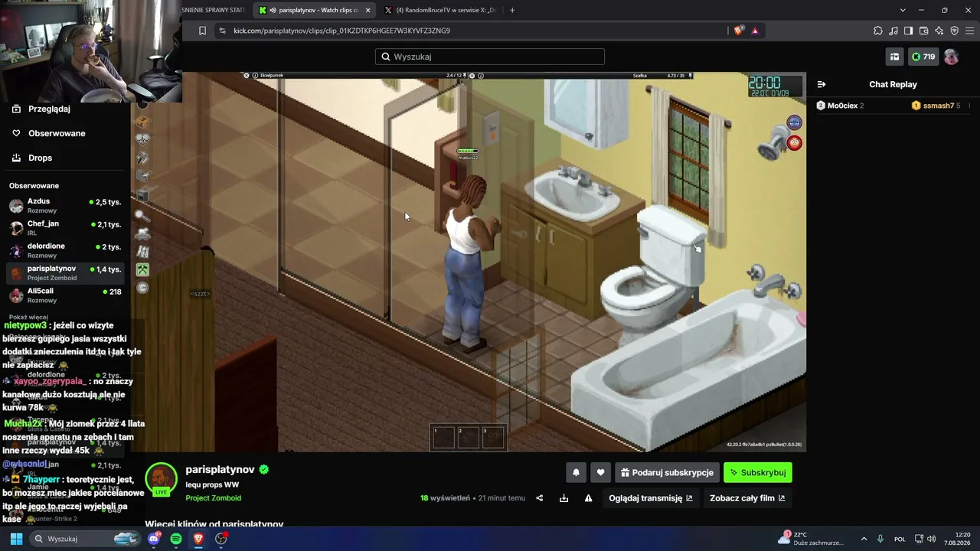Click the Windows taskbar Wyszukaj search box
The width and height of the screenshot is (980, 551).
click(85, 539)
